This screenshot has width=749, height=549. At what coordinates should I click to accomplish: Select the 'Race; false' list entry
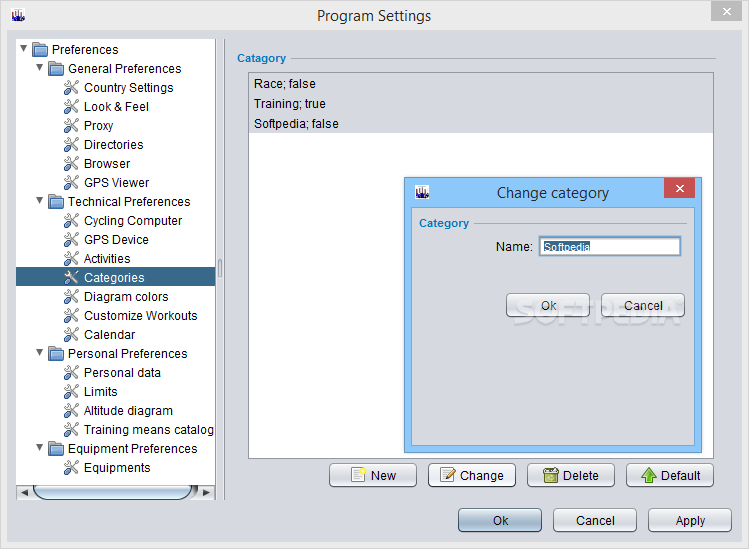481,84
